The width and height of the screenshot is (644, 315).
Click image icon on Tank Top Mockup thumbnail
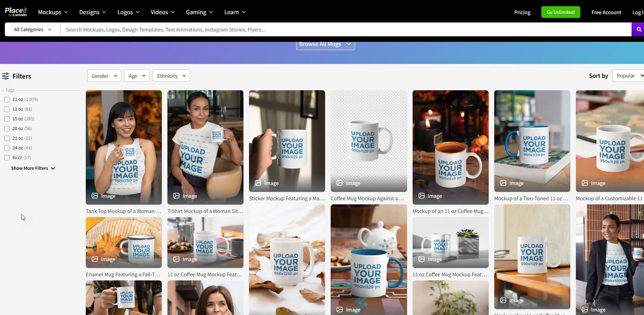tap(95, 196)
